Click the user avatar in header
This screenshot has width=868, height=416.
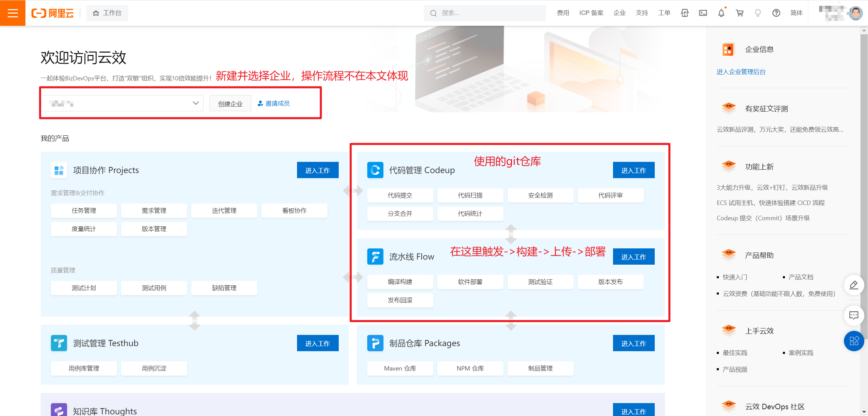855,13
